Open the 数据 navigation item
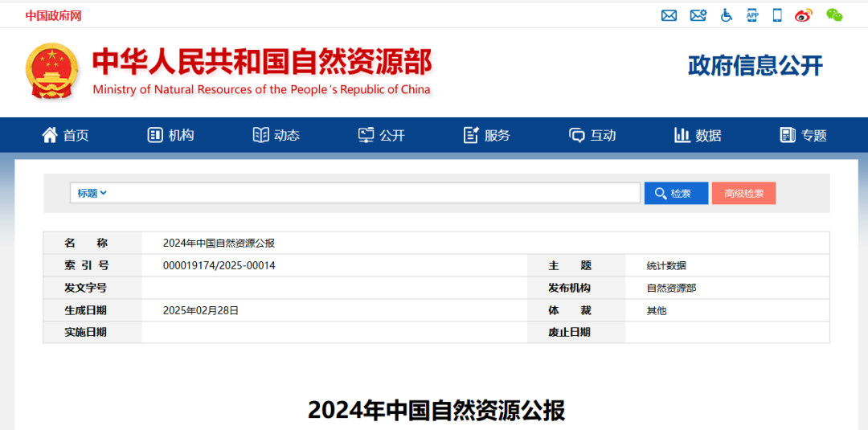 pyautogui.click(x=709, y=135)
